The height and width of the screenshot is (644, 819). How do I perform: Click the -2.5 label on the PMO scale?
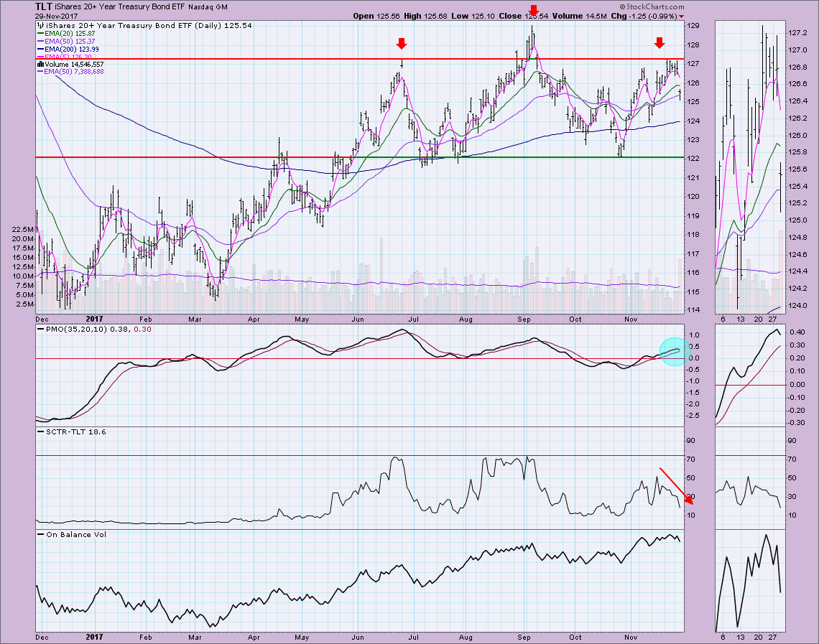pyautogui.click(x=693, y=416)
